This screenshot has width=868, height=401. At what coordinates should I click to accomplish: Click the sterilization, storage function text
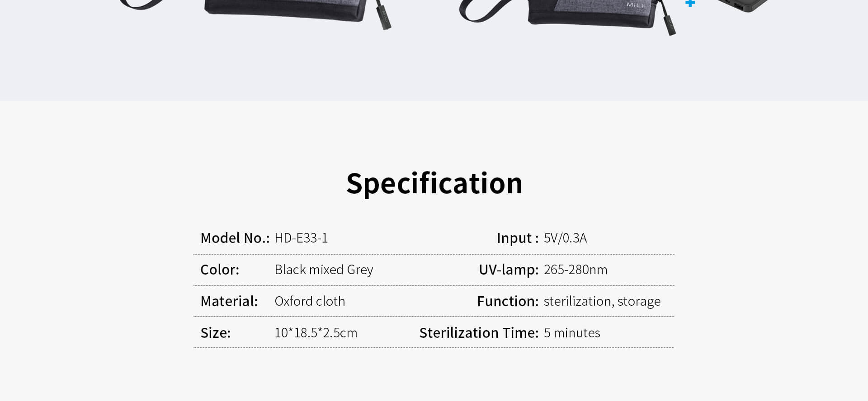click(602, 301)
